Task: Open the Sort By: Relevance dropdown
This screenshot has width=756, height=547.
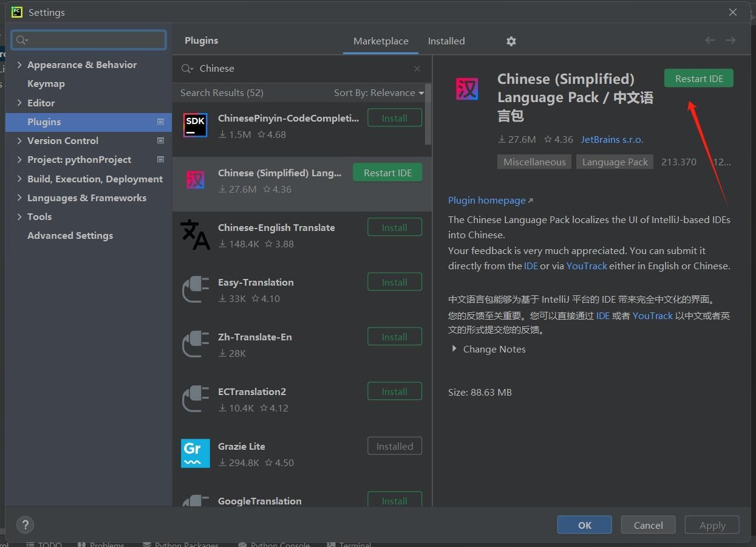Action: [x=379, y=93]
